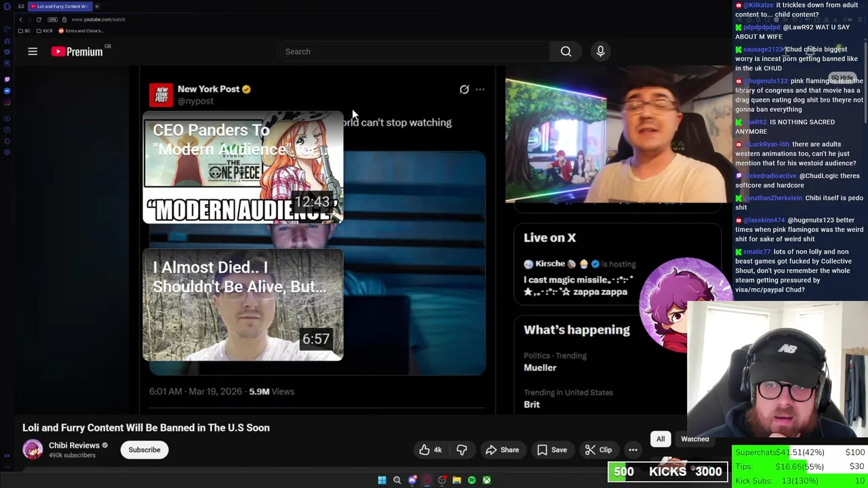
Task: Click the Clip button
Action: click(599, 449)
